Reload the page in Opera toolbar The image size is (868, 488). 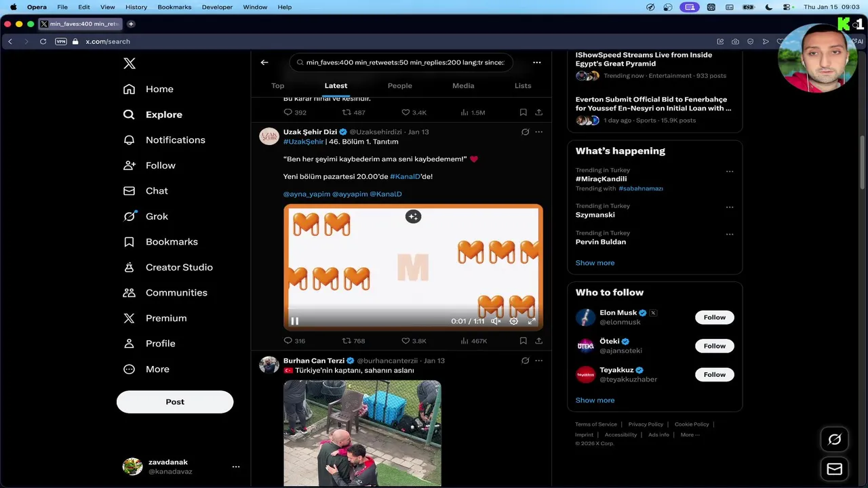point(43,41)
